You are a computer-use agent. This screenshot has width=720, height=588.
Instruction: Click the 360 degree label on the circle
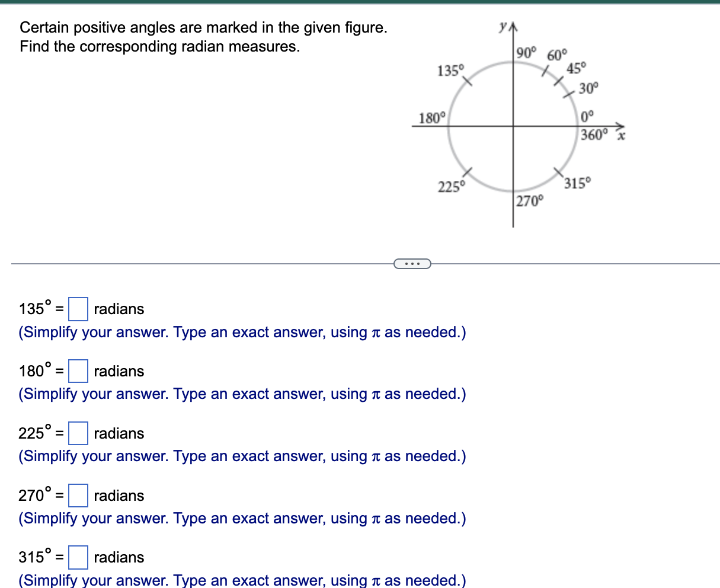tap(593, 134)
